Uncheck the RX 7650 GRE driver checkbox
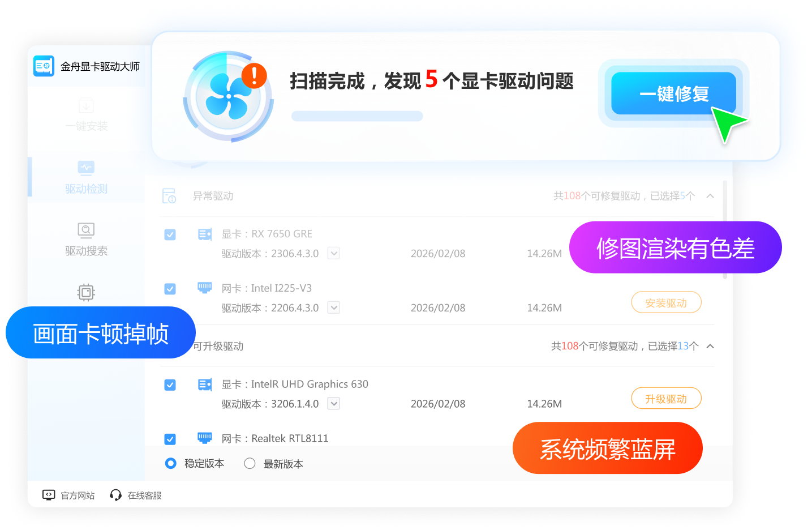The image size is (812, 530). (170, 234)
